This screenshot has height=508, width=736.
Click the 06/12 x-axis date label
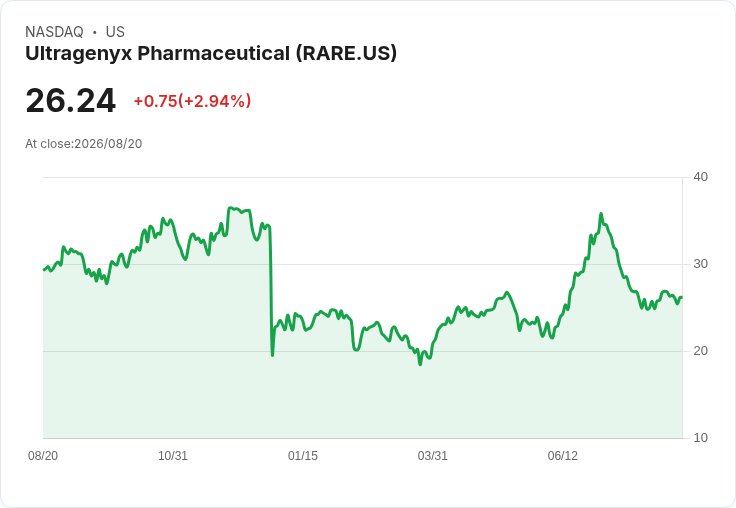pos(562,456)
